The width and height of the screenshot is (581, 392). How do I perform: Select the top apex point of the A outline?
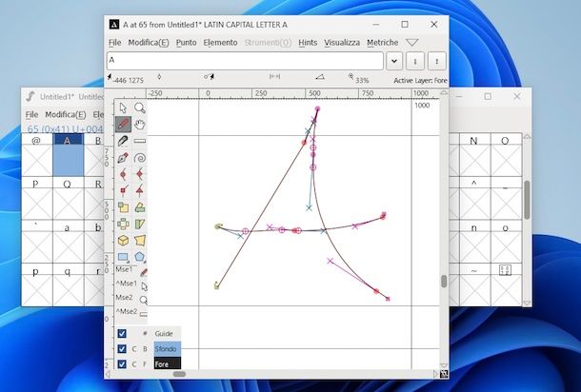click(x=317, y=108)
